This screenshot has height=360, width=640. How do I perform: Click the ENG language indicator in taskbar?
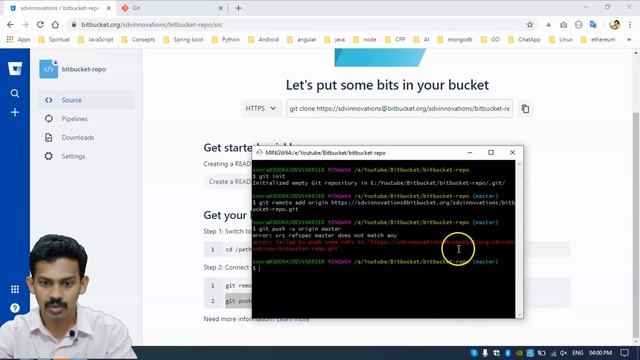click(578, 353)
